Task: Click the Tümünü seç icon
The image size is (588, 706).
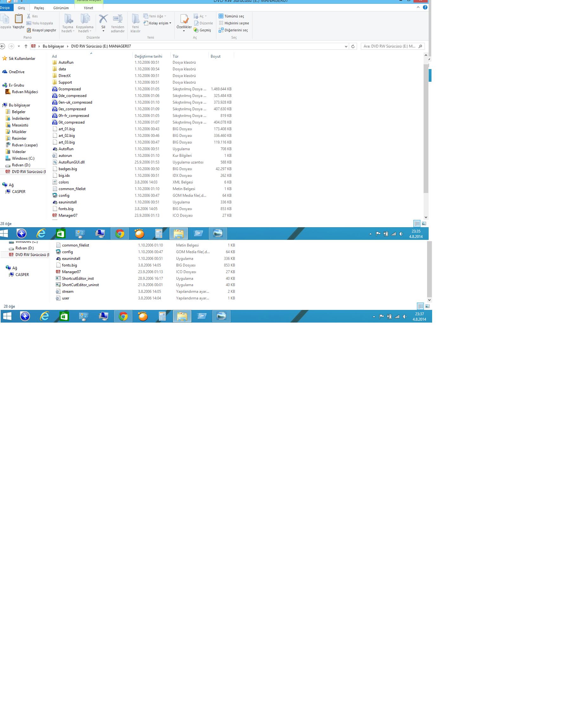Action: tap(221, 16)
